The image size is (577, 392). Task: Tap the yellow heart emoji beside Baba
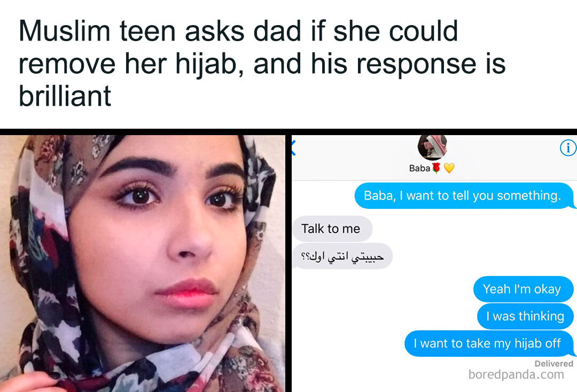449,168
